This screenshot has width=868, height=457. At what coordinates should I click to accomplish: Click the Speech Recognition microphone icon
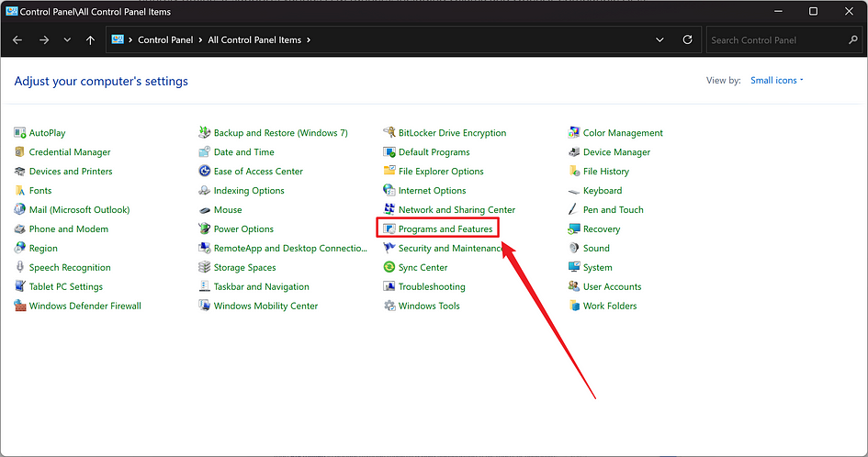point(20,267)
